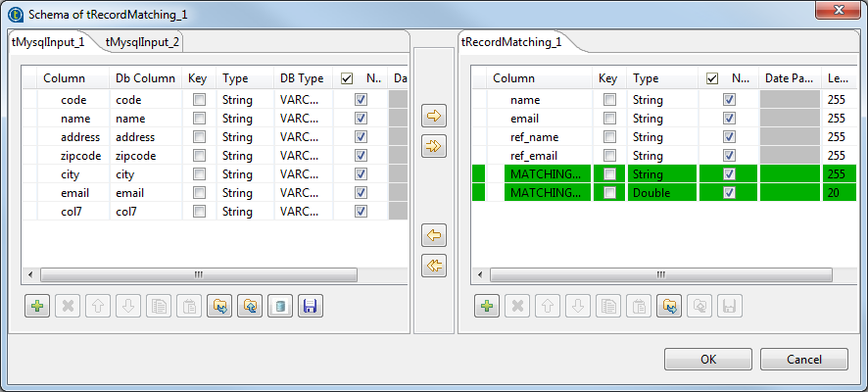Click the double-arrow copy all columns right button

(433, 146)
